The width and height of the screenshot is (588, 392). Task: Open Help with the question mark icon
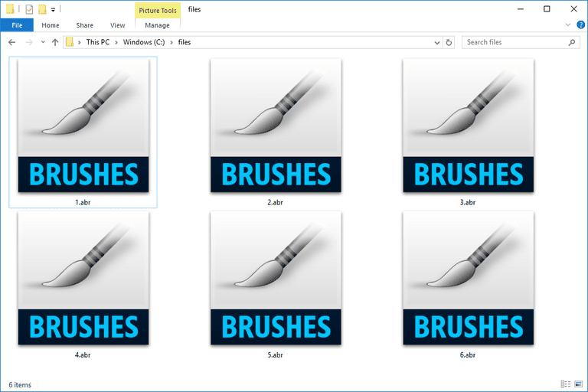pyautogui.click(x=580, y=24)
